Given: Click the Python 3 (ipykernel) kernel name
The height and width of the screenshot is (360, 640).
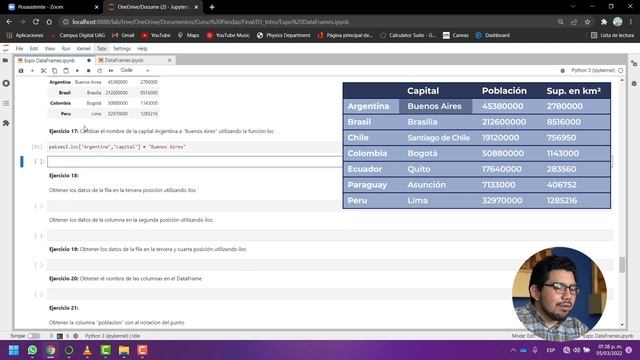Looking at the screenshot, I should point(593,71).
